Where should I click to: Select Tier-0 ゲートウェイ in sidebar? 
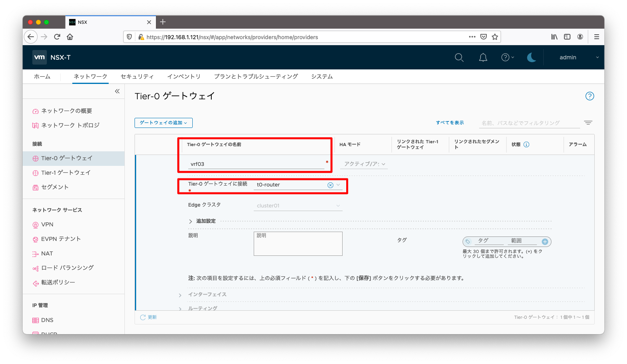click(x=74, y=158)
